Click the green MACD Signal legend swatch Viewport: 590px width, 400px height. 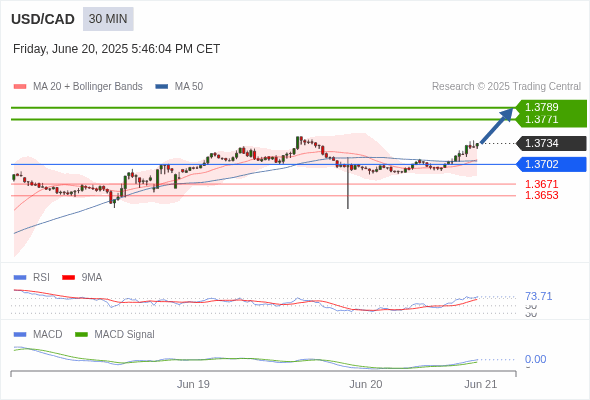tap(81, 334)
